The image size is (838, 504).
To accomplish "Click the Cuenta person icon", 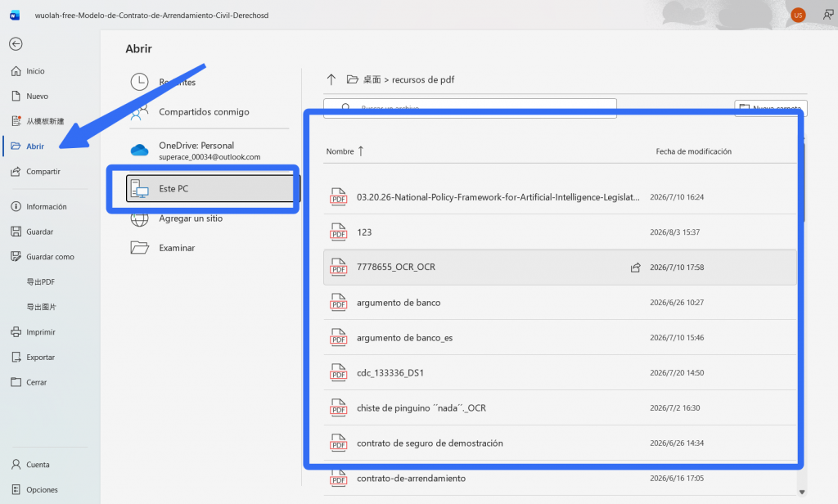I will 16,465.
